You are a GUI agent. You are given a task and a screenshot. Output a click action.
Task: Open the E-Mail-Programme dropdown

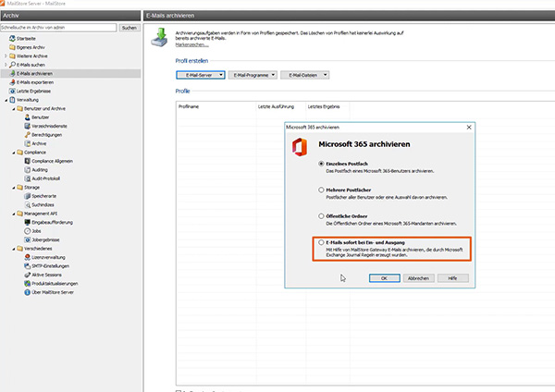tap(253, 75)
